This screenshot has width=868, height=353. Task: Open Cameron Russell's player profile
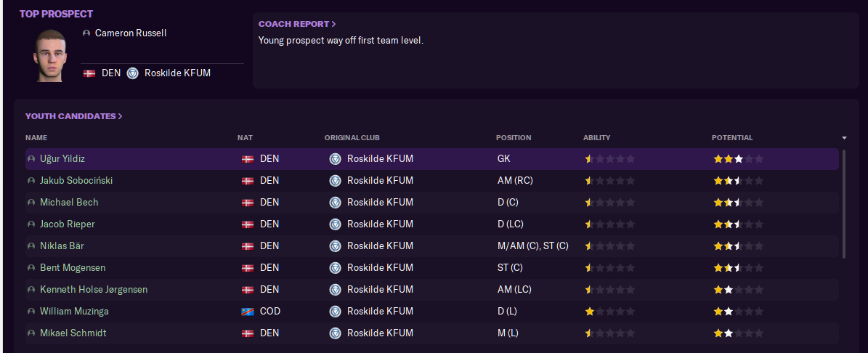pyautogui.click(x=131, y=33)
